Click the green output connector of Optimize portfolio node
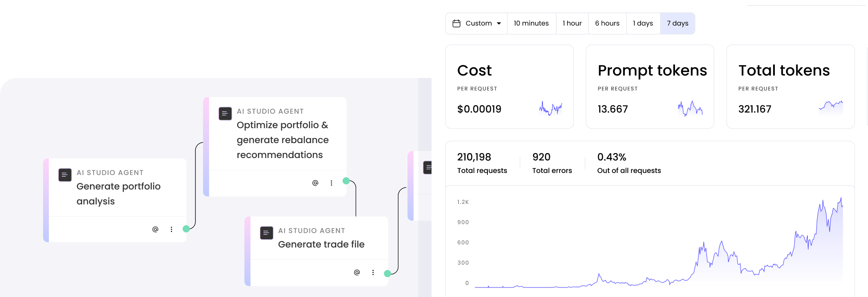Screen dimensions: 868x297 coord(346,181)
